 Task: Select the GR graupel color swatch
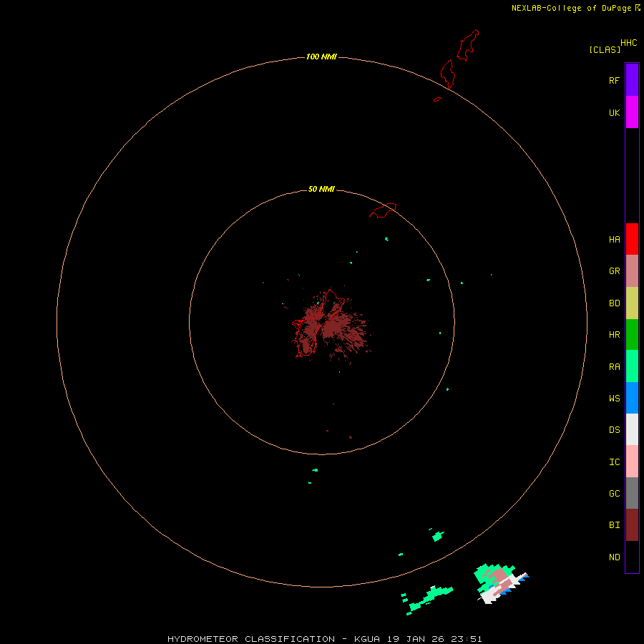point(632,271)
